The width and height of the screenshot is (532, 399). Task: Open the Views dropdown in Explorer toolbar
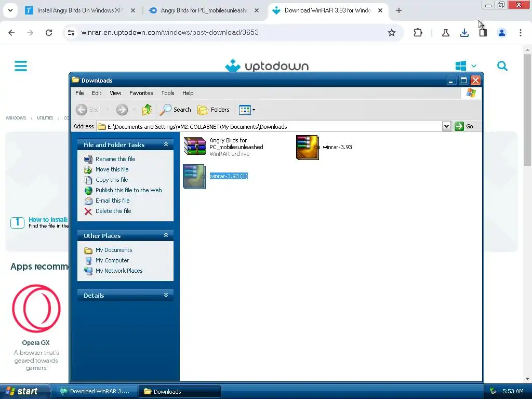click(x=247, y=110)
